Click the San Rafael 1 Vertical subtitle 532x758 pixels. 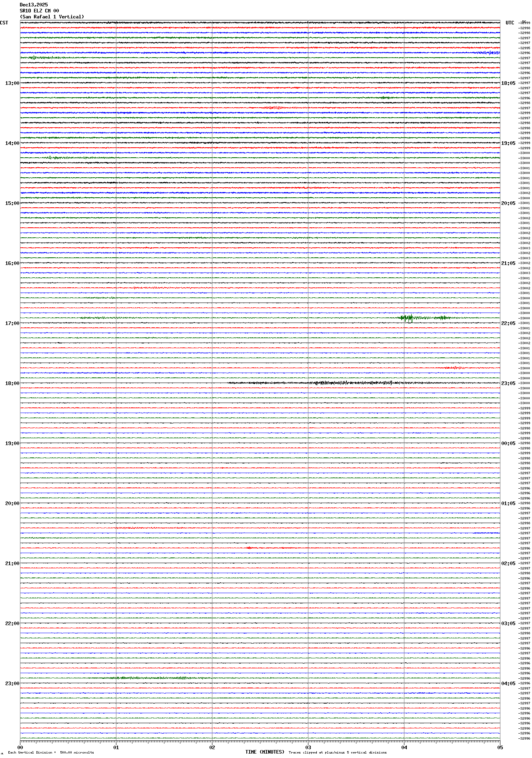[x=52, y=17]
